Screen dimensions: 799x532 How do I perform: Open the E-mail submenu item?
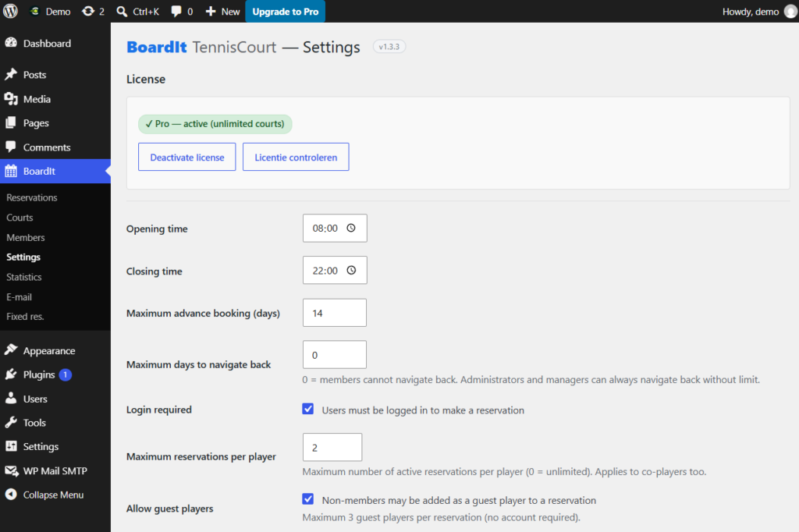tap(19, 297)
